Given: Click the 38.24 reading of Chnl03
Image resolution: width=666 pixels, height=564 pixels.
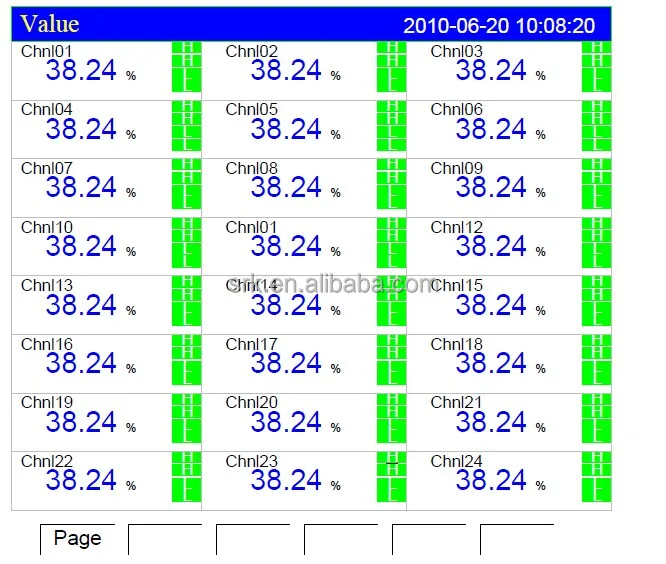Looking at the screenshot, I should pyautogui.click(x=491, y=70).
